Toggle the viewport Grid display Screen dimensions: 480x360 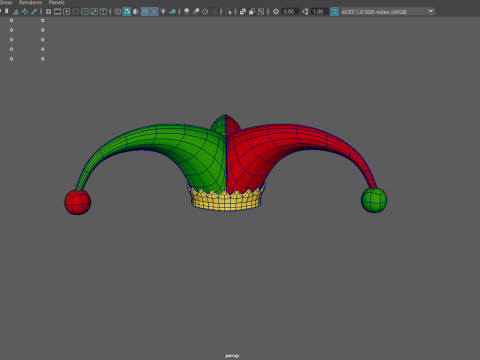49,12
